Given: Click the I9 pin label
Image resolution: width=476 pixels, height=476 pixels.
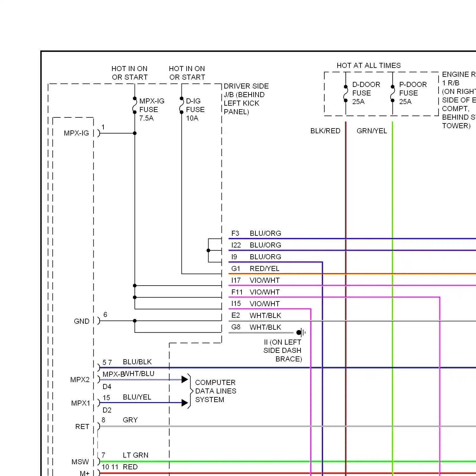Looking at the screenshot, I should tap(234, 257).
